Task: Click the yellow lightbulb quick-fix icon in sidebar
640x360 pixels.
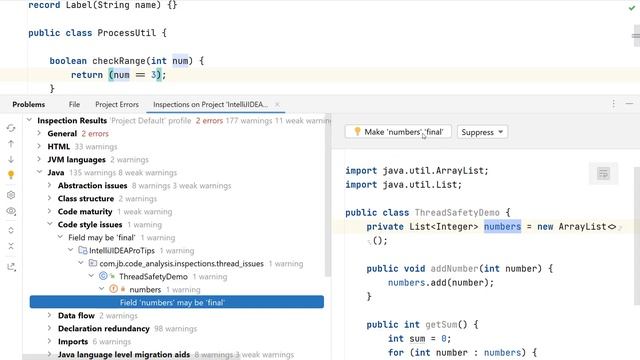Action: (11, 175)
